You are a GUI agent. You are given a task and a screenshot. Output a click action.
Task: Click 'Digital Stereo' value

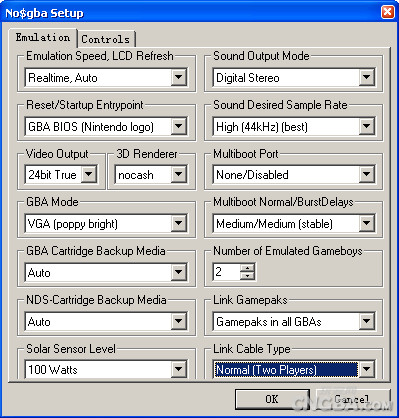tap(248, 78)
